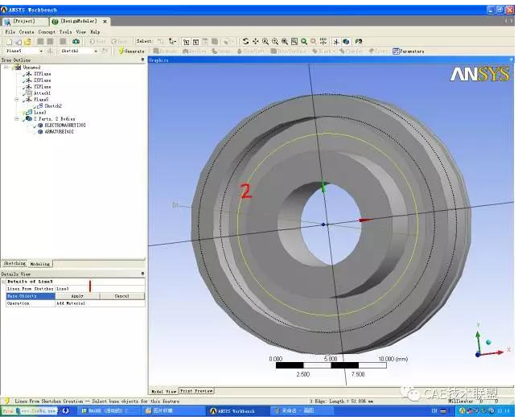Toggle the Display Plane icon
Image resolution: width=518 pixels, height=420 pixels.
336,42
